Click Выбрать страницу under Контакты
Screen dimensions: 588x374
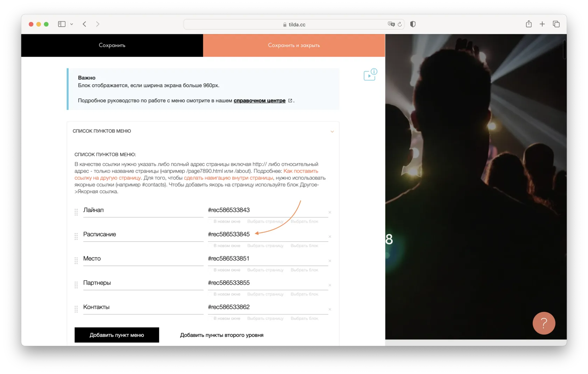(265, 319)
